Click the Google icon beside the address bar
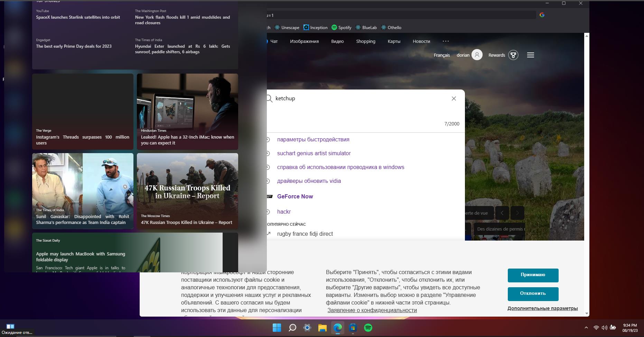644x337 pixels. tap(542, 15)
